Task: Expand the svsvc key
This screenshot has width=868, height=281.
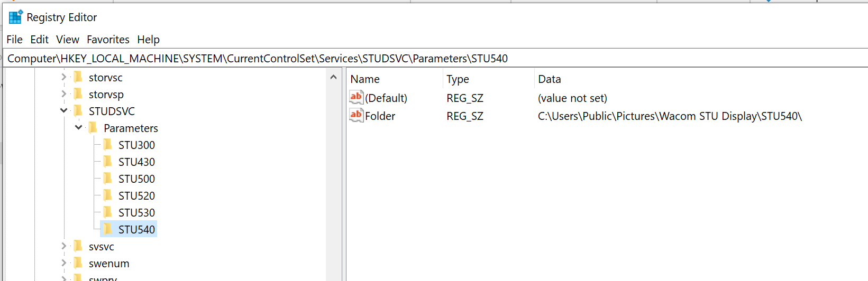Action: point(64,246)
